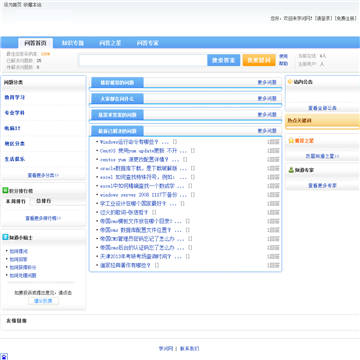
Task: Click 查看更多分类>> link
Action: coord(43,175)
